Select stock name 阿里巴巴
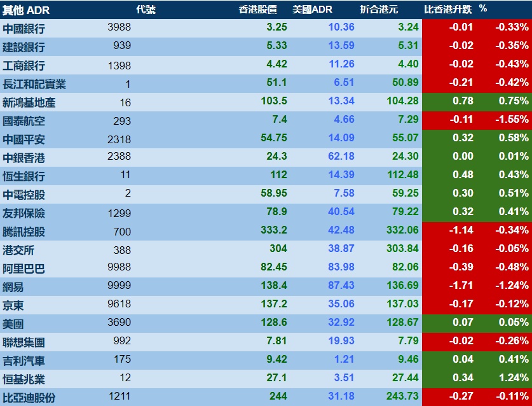This screenshot has height=406, width=532. (x=24, y=269)
